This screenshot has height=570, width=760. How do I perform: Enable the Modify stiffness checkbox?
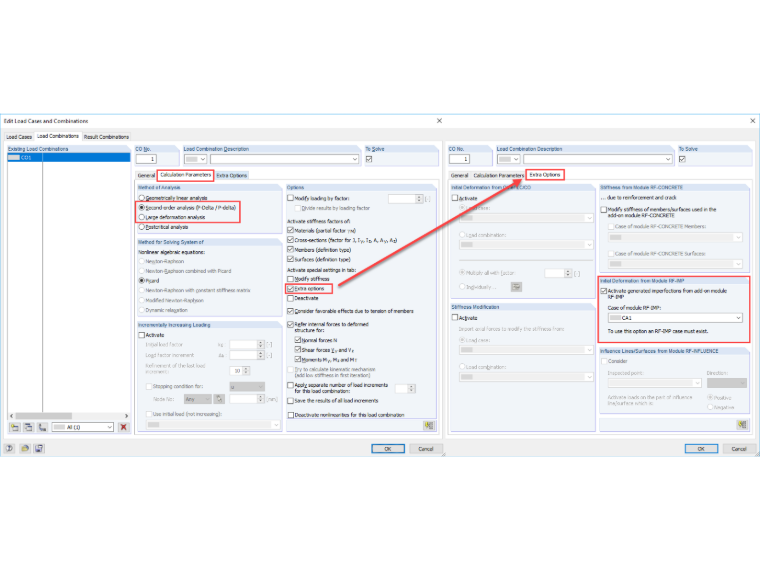pyautogui.click(x=290, y=279)
